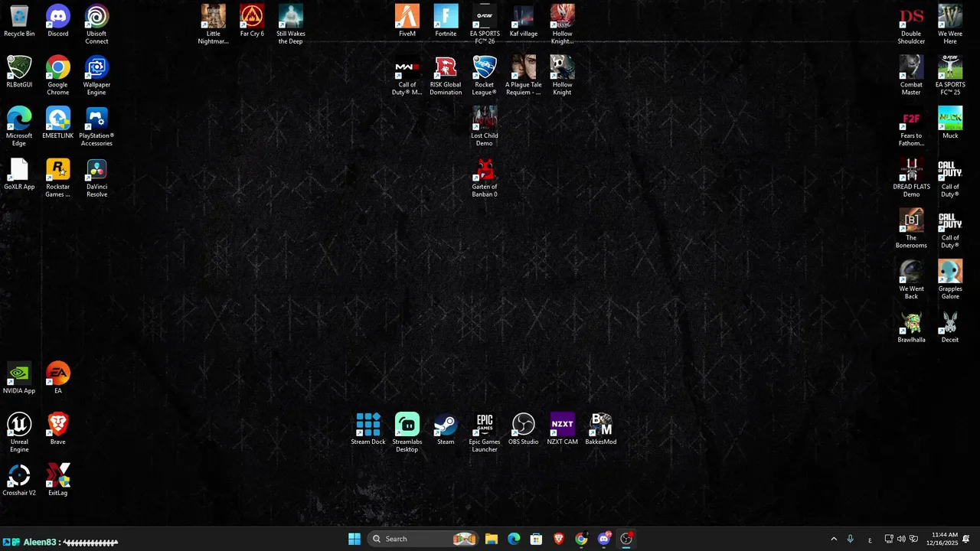Open the Ubisoft Connect desktop shortcut
Image resolution: width=980 pixels, height=551 pixels.
point(96,24)
